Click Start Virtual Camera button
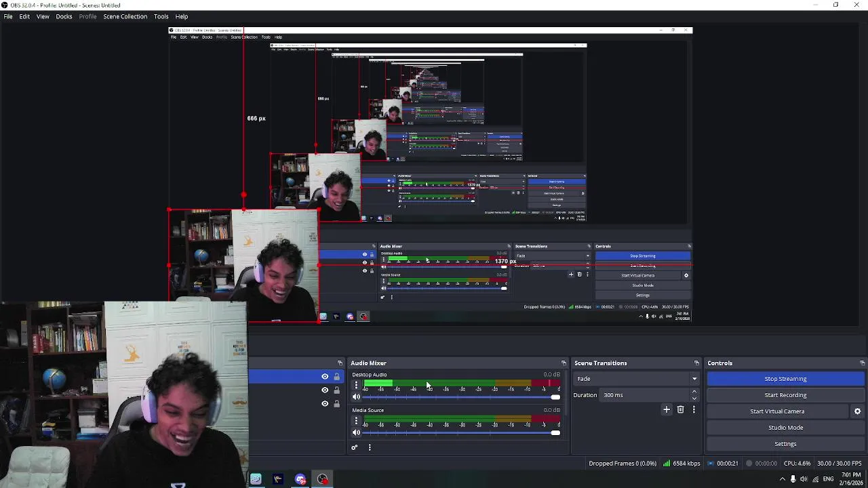This screenshot has width=868, height=488. tap(777, 411)
